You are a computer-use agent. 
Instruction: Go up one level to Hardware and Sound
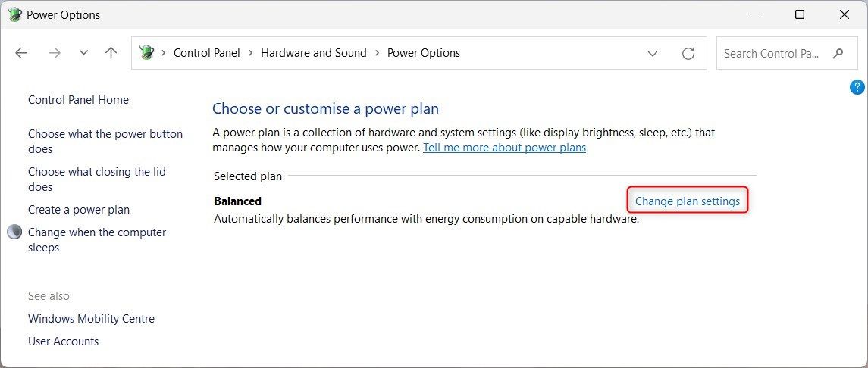pos(111,53)
